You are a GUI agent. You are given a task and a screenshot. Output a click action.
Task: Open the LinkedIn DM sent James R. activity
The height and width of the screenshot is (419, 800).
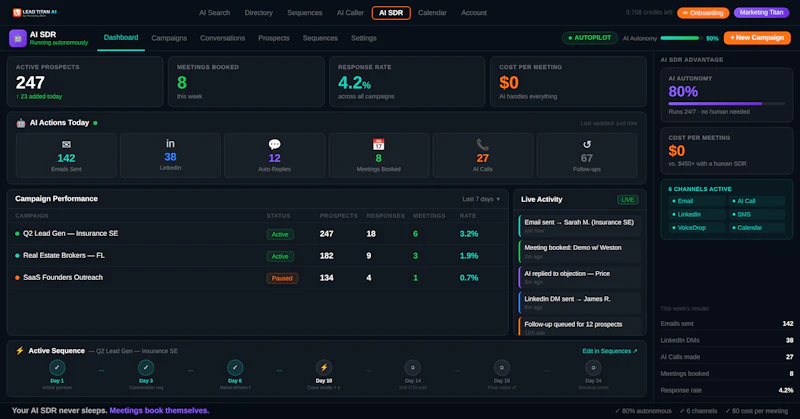click(x=580, y=303)
